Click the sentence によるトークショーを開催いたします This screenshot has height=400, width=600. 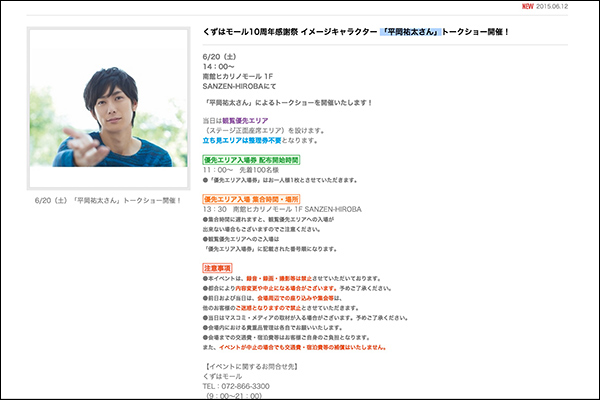(314, 103)
